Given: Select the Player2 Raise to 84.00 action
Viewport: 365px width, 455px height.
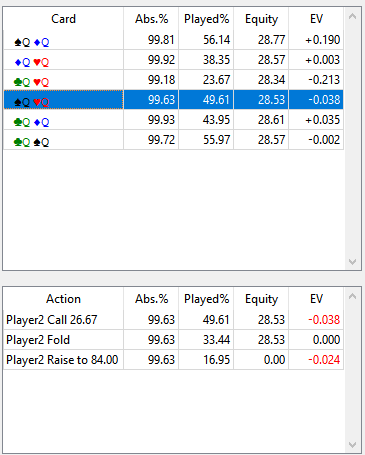Looking at the screenshot, I should pos(173,360).
